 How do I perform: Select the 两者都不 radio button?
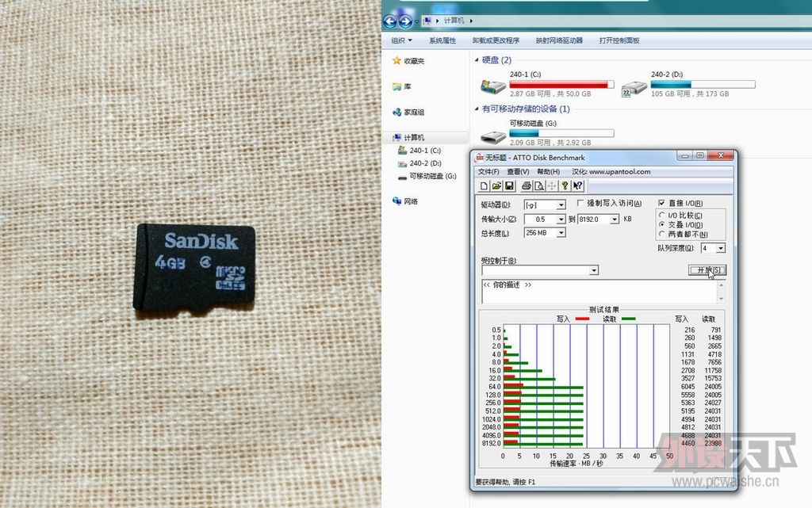click(x=662, y=234)
